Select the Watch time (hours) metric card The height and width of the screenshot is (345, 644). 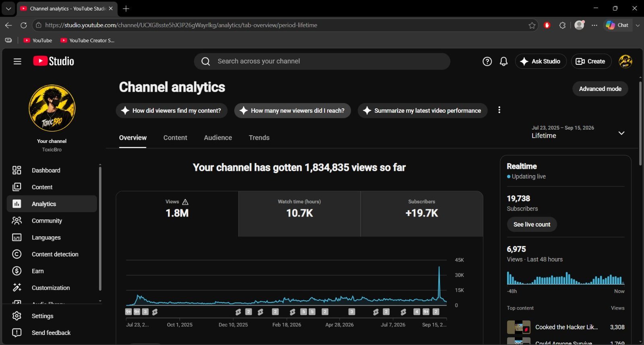[299, 214]
